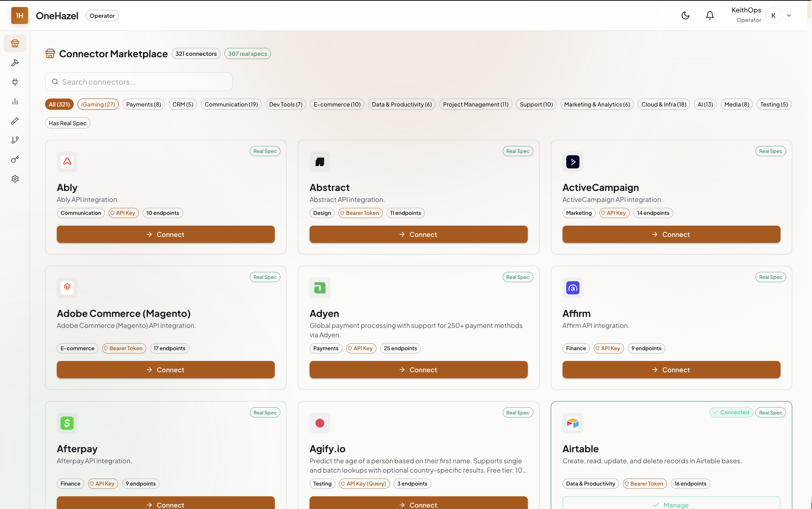Viewport: 812px width, 509px height.
Task: Click Ably's API Key tag
Action: click(124, 213)
